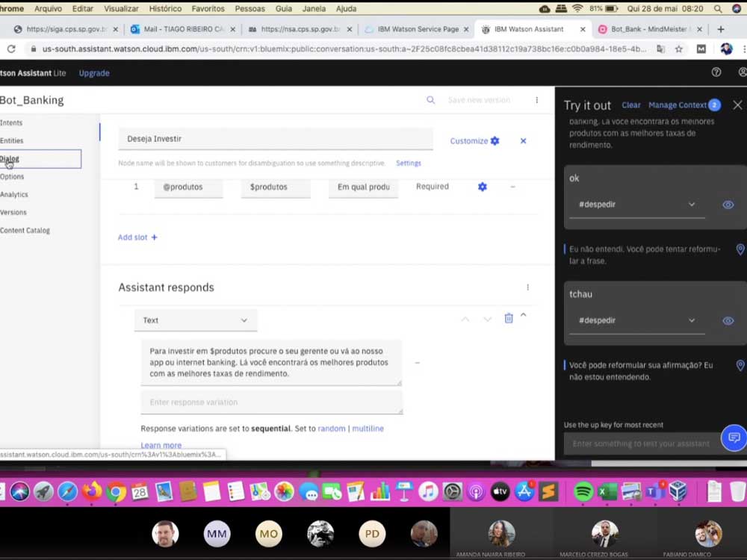This screenshot has height=560, width=747.
Task: Open the Intents section
Action: (11, 123)
